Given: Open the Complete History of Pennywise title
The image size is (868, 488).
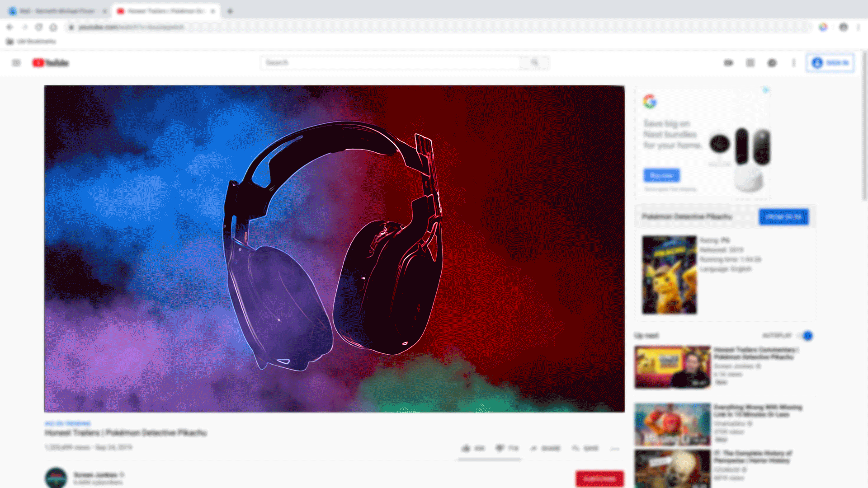Looking at the screenshot, I should (x=753, y=457).
